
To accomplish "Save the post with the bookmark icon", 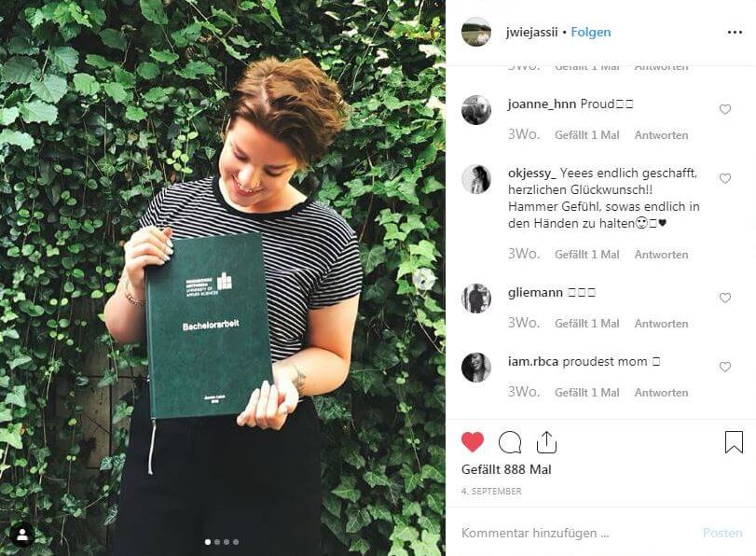I will pos(734,441).
